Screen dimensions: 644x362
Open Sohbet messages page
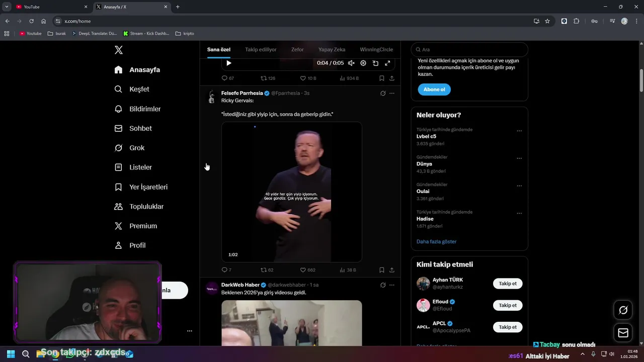click(133, 128)
